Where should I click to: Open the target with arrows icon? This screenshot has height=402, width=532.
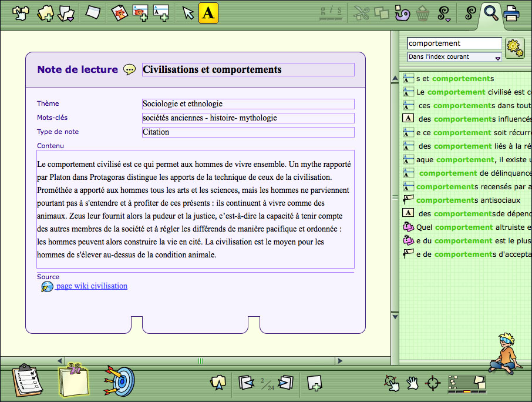click(119, 381)
